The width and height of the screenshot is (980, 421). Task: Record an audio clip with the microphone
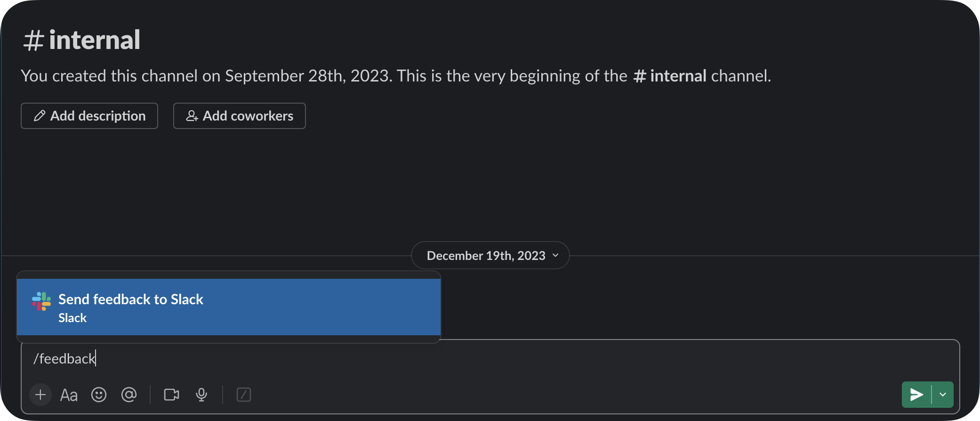coord(201,395)
